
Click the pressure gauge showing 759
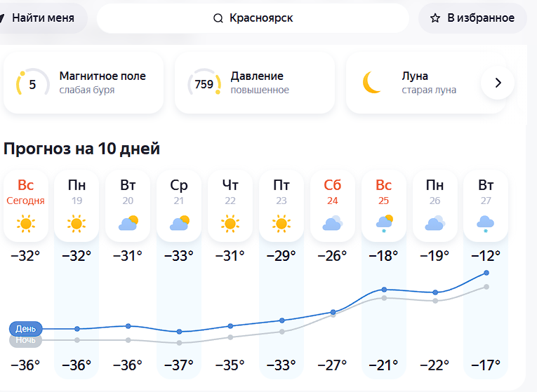(x=204, y=85)
